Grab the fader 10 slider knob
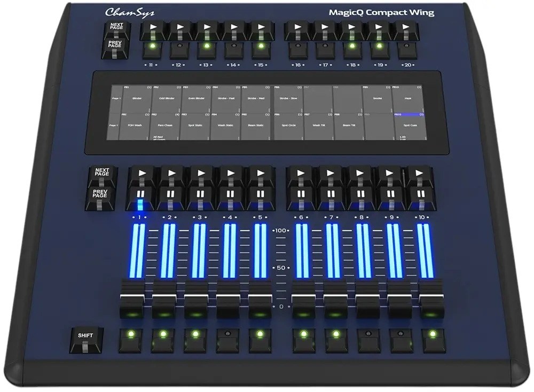 (x=431, y=299)
